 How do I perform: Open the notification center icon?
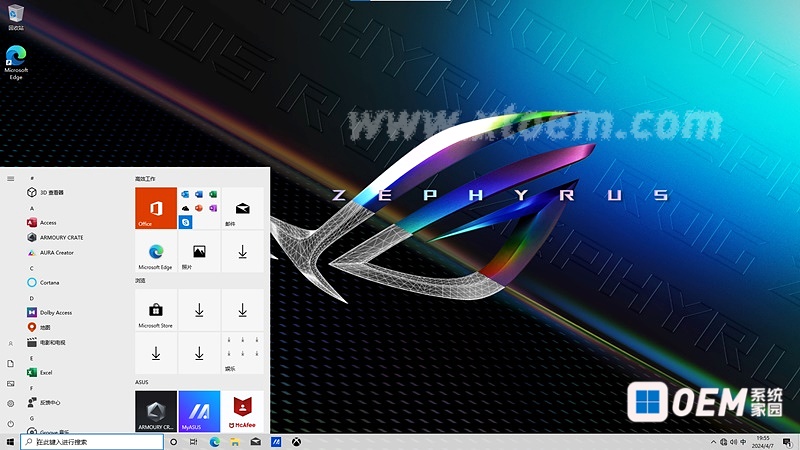click(x=788, y=442)
